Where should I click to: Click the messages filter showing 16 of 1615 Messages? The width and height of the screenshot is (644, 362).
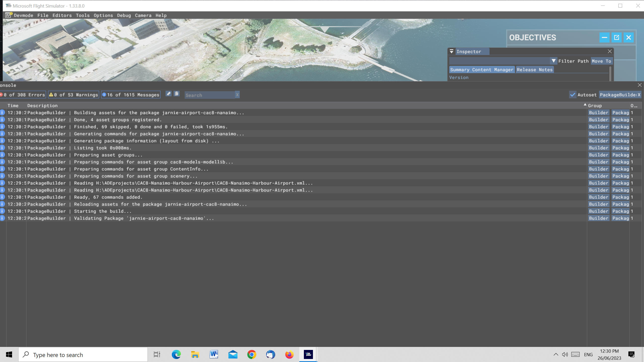pyautogui.click(x=130, y=95)
